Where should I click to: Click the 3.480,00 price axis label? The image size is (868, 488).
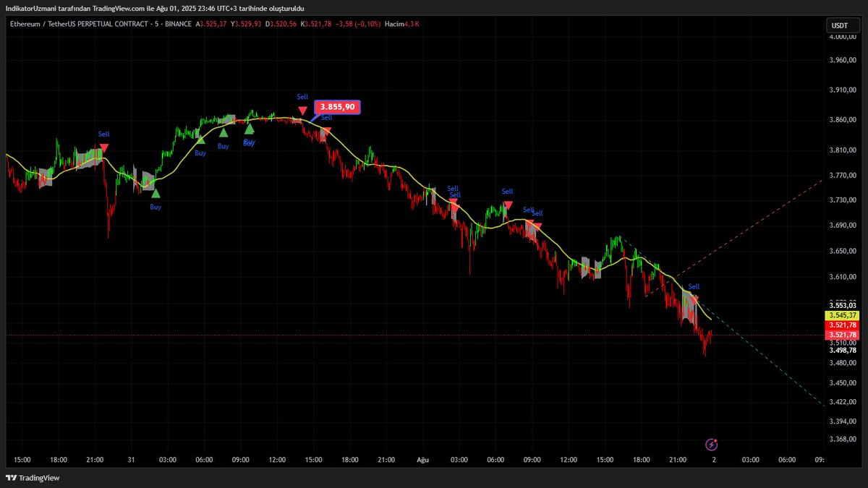(843, 363)
